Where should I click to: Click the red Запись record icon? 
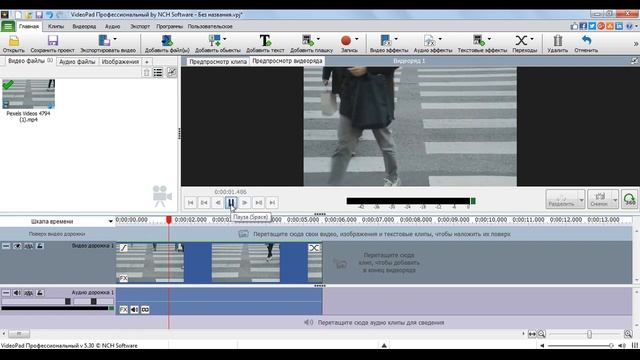click(x=346, y=41)
